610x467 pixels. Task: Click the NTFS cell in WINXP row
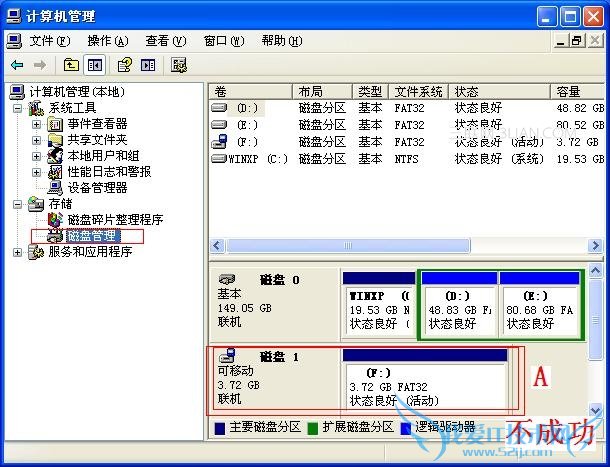click(x=407, y=159)
